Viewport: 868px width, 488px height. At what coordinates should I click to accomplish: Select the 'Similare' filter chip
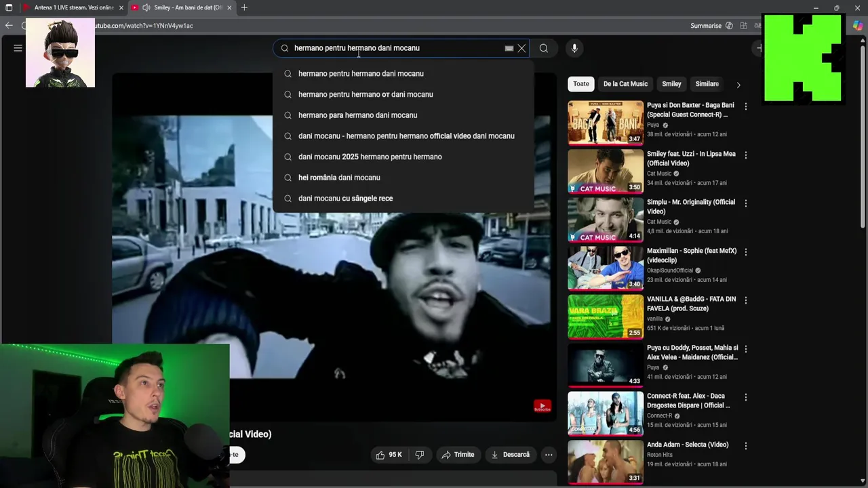click(707, 84)
